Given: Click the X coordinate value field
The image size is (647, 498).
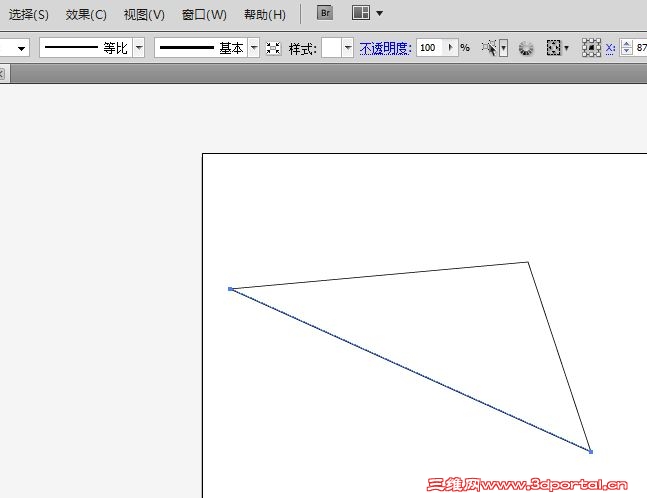Looking at the screenshot, I should click(x=640, y=48).
